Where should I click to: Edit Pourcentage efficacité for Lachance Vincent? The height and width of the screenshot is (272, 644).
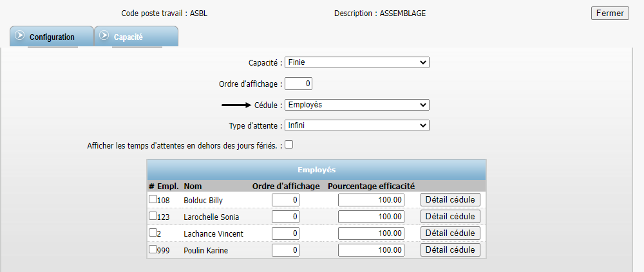[371, 233]
